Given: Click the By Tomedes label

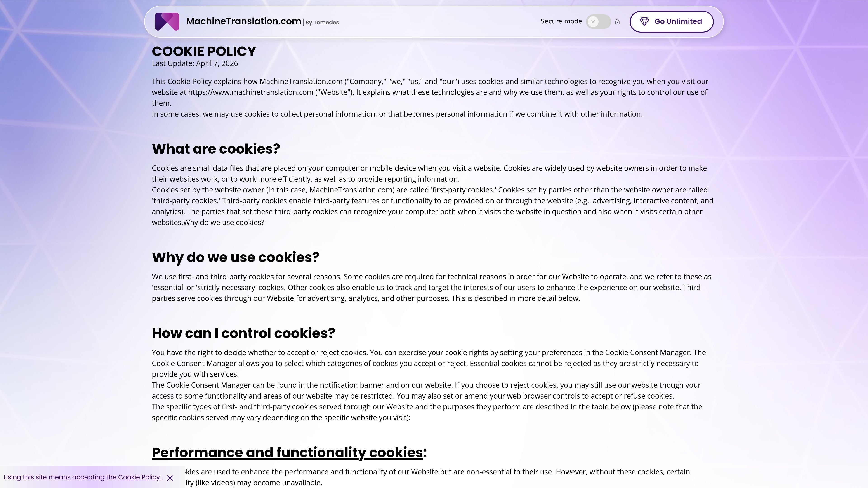Looking at the screenshot, I should point(322,23).
